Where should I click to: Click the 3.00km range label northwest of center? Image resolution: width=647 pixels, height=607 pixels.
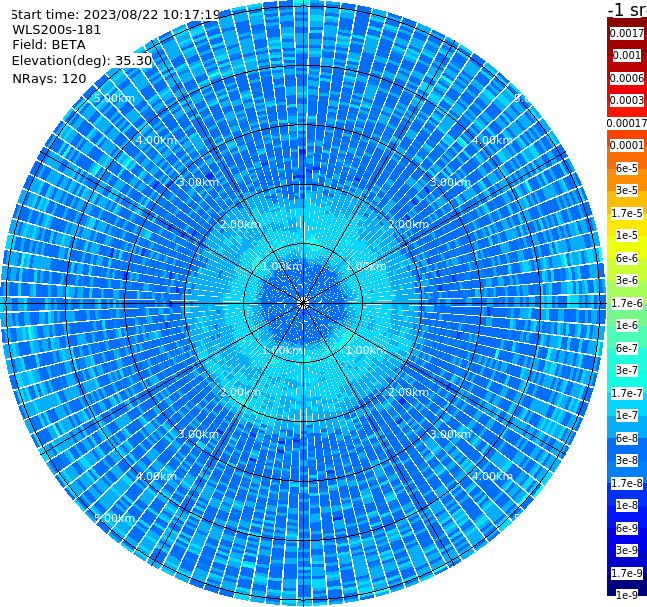click(x=198, y=182)
